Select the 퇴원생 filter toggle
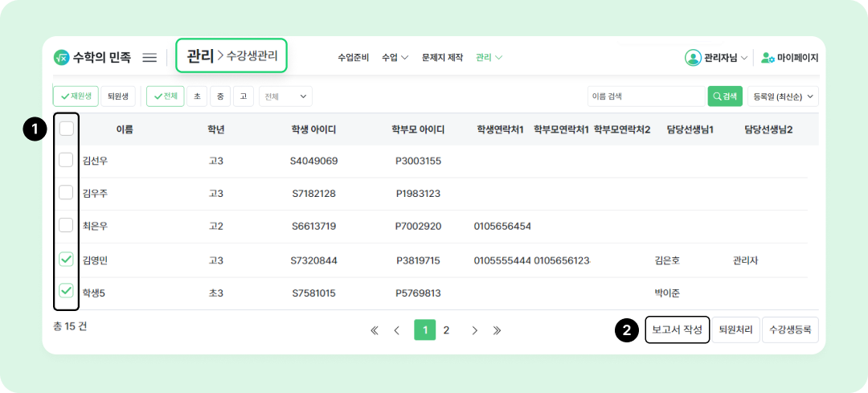The image size is (868, 393). click(x=118, y=96)
